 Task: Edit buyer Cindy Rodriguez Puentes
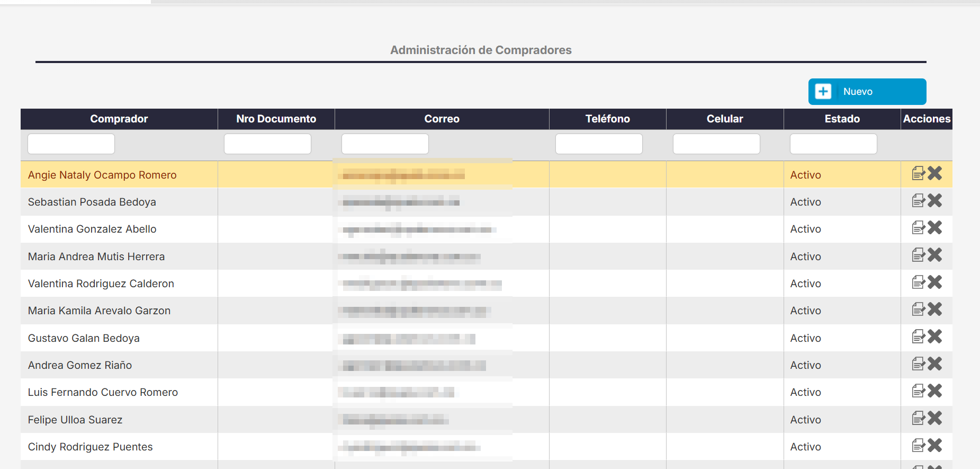[919, 445]
